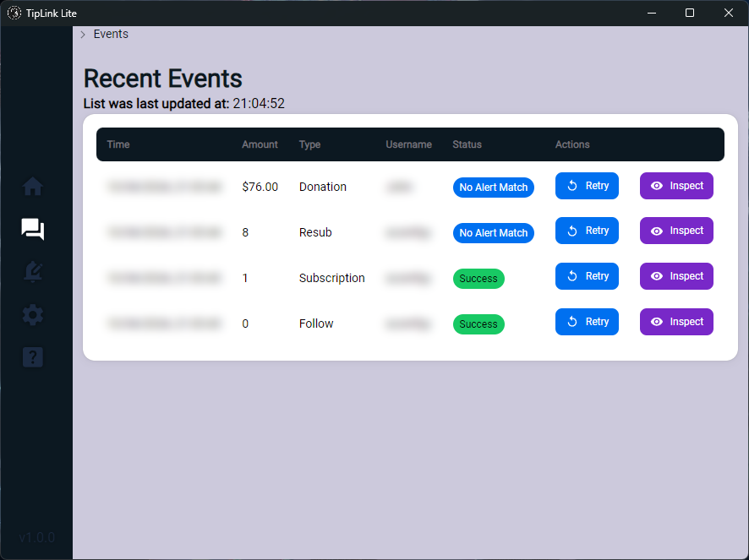Inspect the Follow event
The image size is (749, 560).
point(676,322)
